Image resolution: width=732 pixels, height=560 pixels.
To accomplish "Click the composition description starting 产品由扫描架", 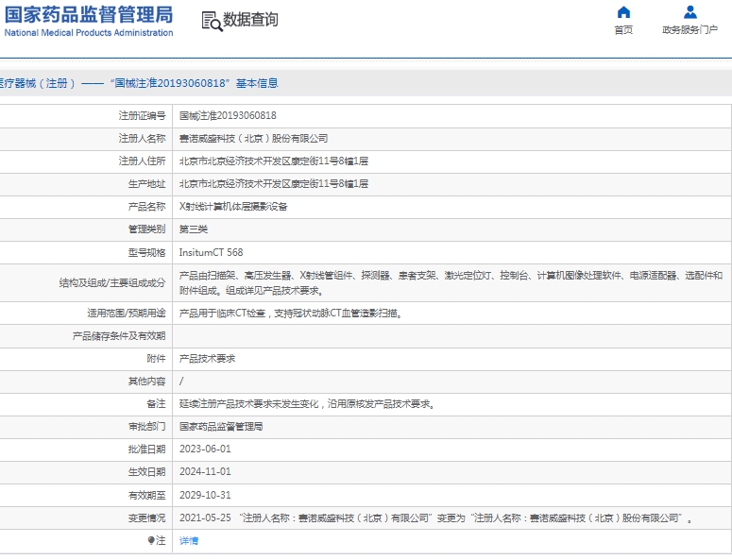I will (x=451, y=282).
